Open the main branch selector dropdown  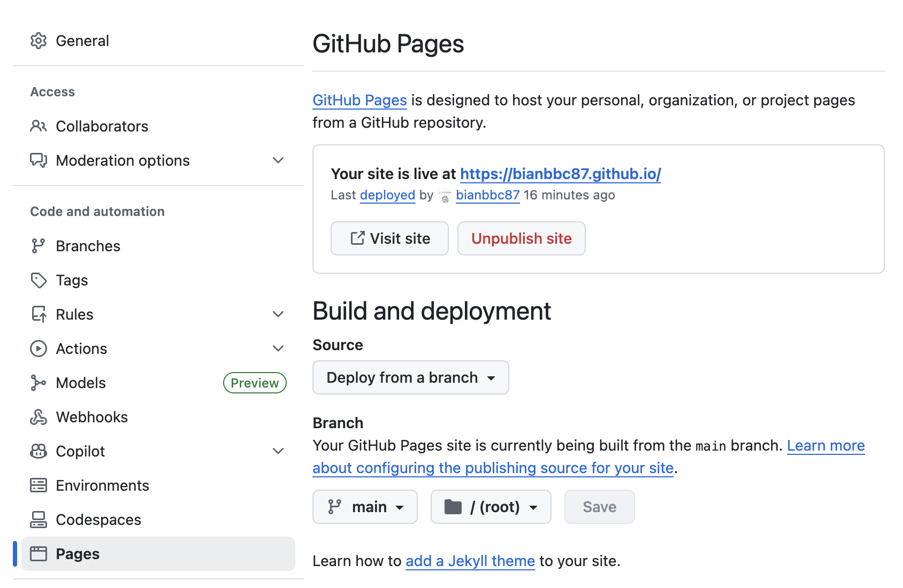[x=365, y=507]
